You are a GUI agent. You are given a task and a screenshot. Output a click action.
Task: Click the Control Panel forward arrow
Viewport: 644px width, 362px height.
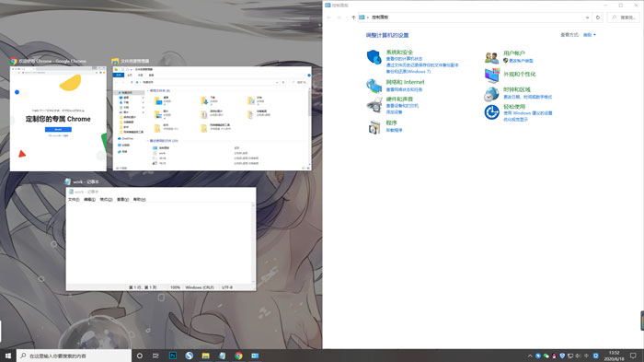[339, 18]
